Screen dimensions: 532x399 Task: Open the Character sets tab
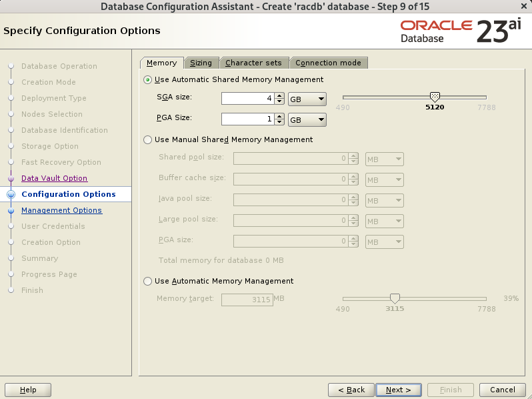click(253, 63)
